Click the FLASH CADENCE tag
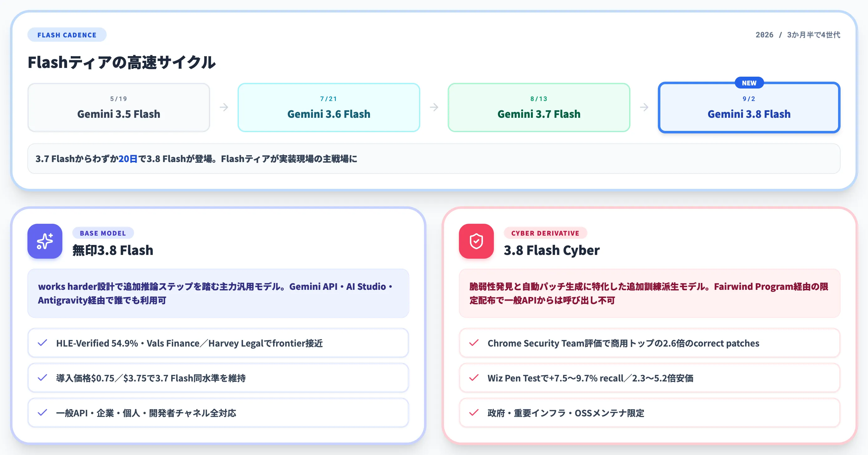Image resolution: width=868 pixels, height=455 pixels. click(67, 35)
